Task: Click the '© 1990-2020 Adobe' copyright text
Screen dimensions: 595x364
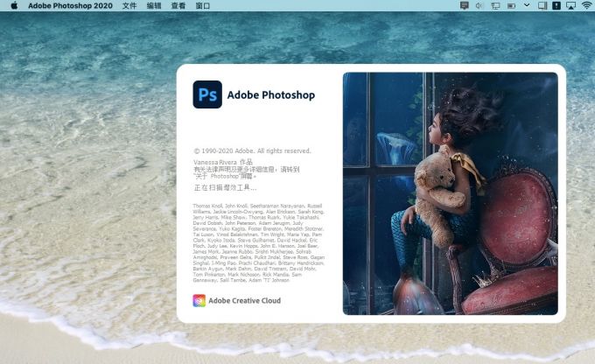Action: tap(252, 150)
